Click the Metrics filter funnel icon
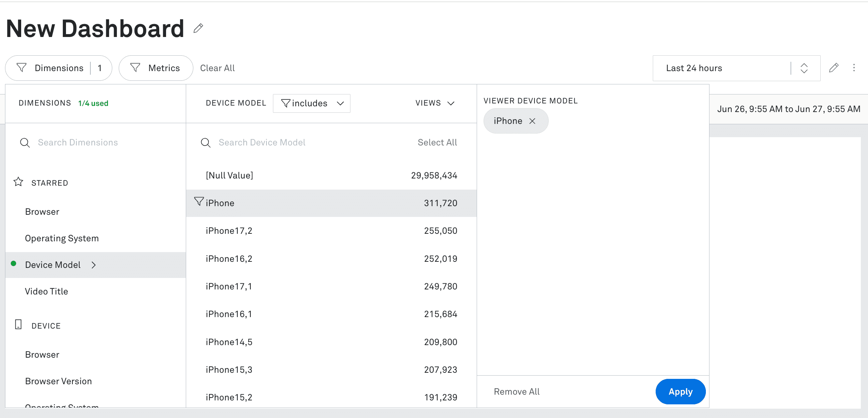The height and width of the screenshot is (418, 868). point(135,68)
